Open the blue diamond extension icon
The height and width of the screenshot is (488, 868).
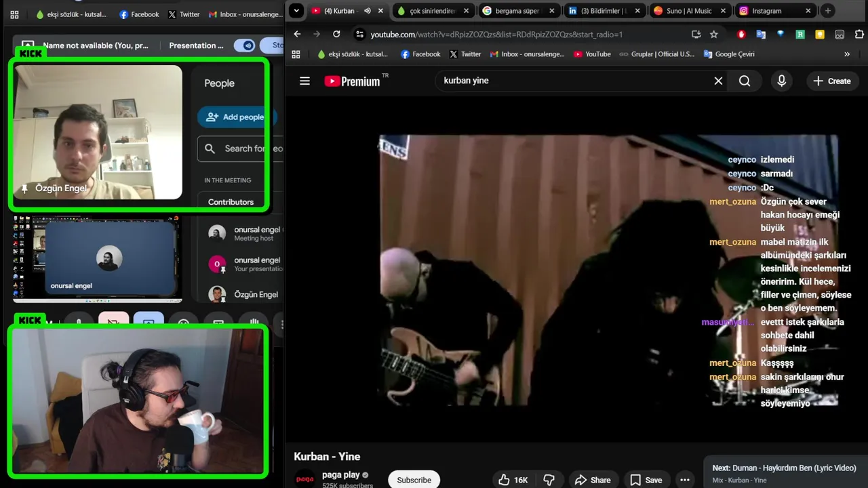(x=781, y=33)
